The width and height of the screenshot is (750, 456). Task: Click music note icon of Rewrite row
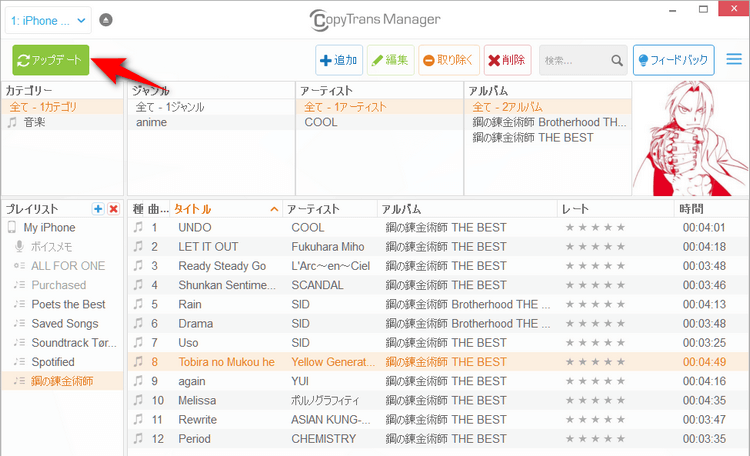point(138,420)
